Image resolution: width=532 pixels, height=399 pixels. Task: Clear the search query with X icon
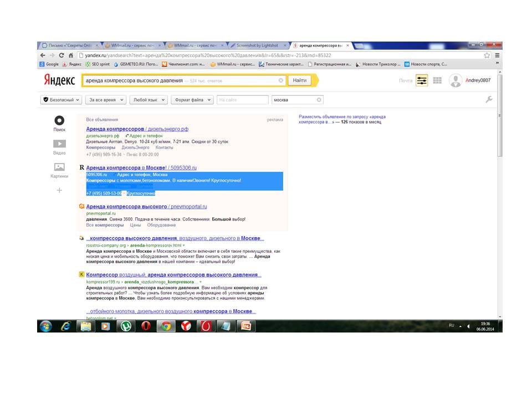tap(280, 80)
